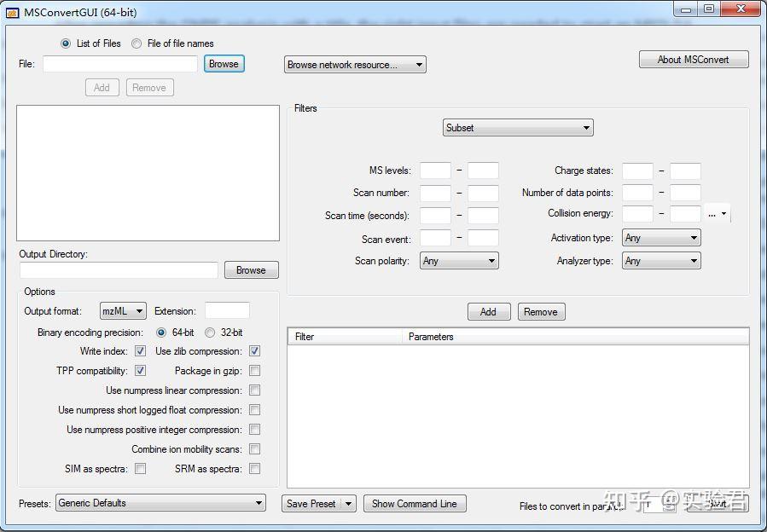Viewport: 767px width, 532px height.
Task: Click the MS levels minimum field
Action: [x=435, y=171]
